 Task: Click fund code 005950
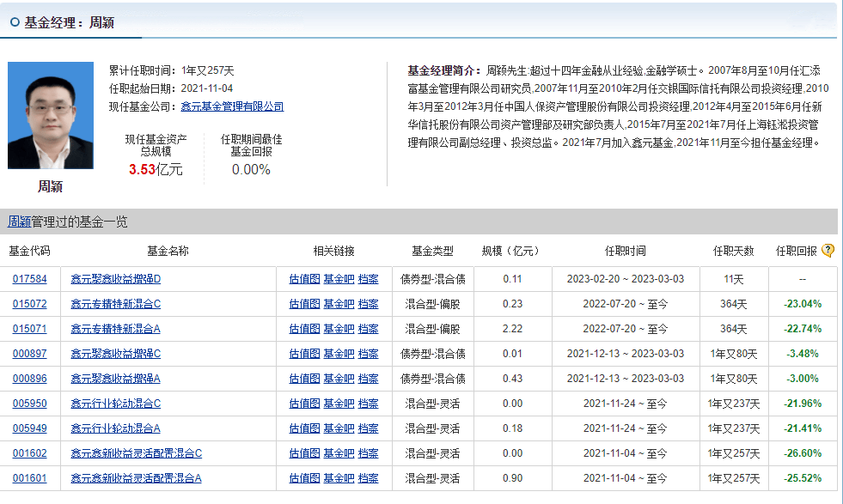pos(30,404)
